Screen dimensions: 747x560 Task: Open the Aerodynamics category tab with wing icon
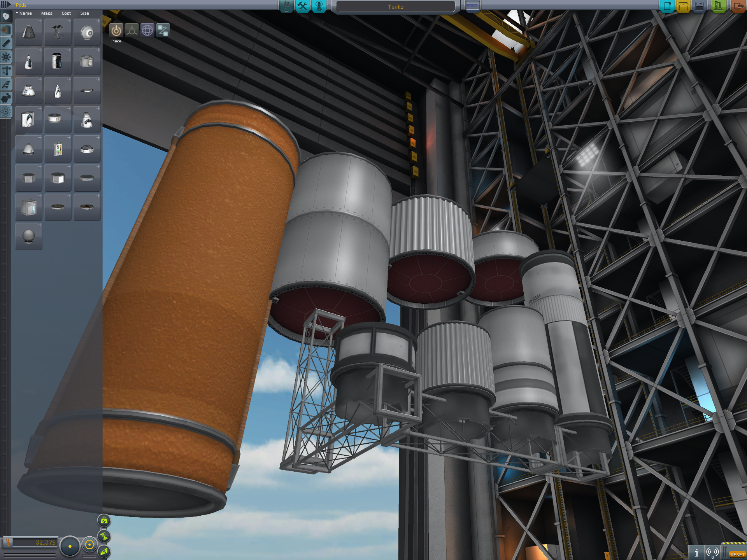6,84
